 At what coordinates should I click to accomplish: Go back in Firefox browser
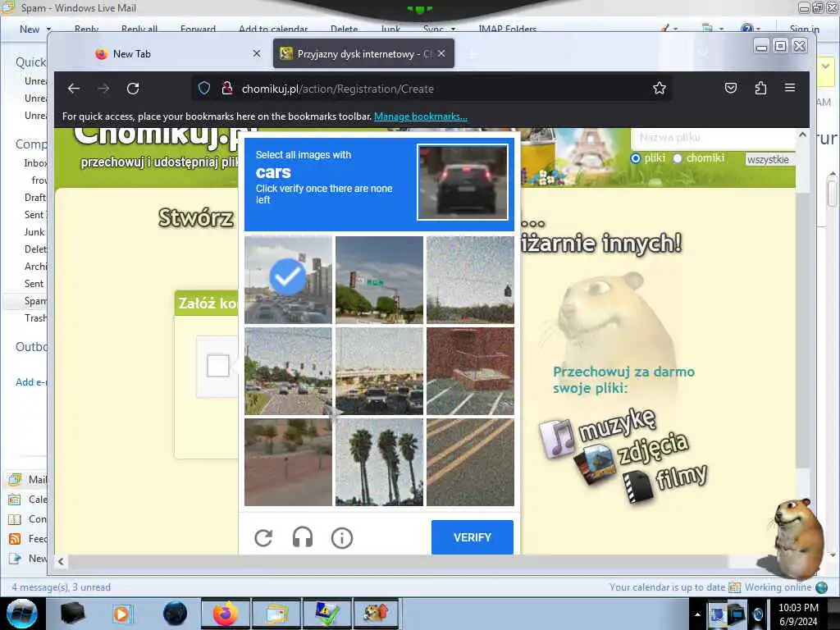pyautogui.click(x=74, y=89)
